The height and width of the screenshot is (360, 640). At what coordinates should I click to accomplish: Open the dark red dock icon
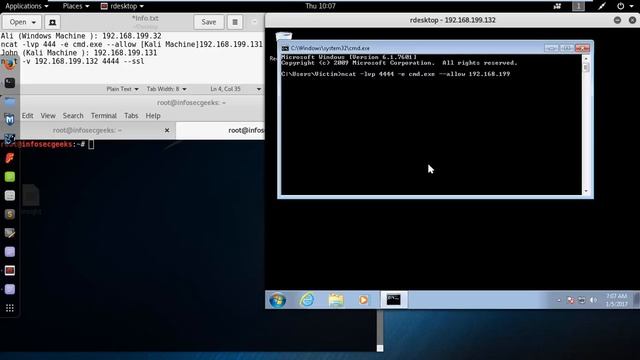coord(10,271)
